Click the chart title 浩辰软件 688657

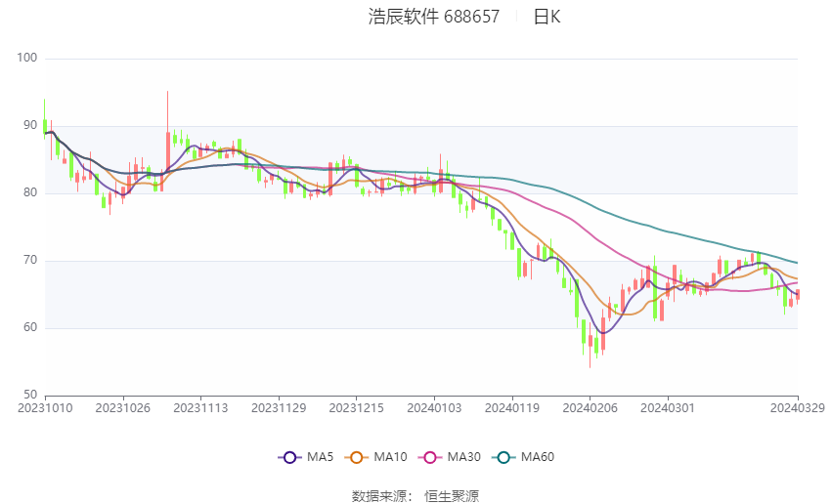(x=433, y=17)
